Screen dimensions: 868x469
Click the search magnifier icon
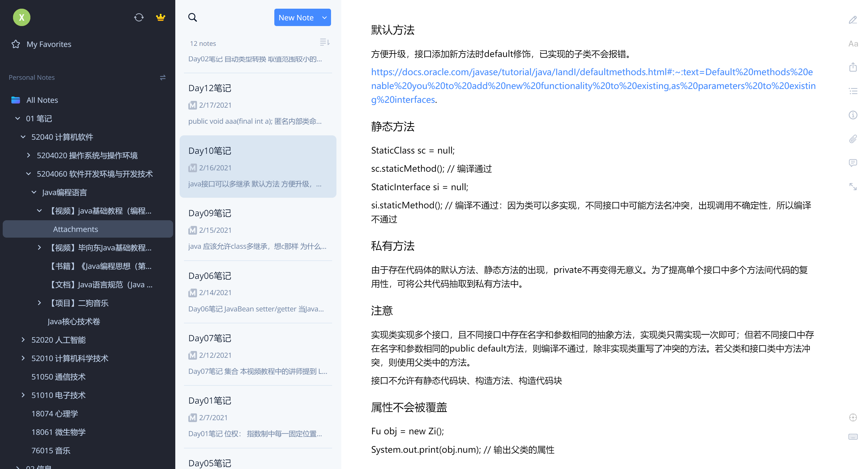pyautogui.click(x=192, y=17)
